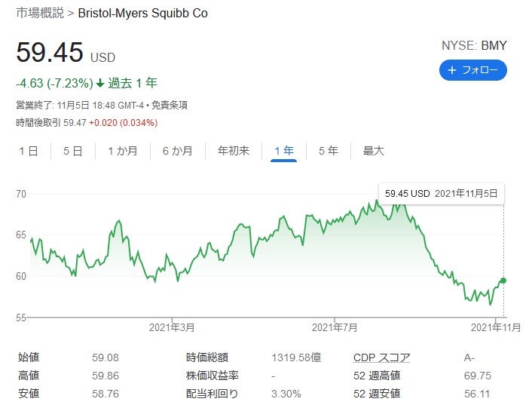The width and height of the screenshot is (532, 408).
Task: Click the Bristol-Myers Squibb Co title
Action: (x=143, y=14)
